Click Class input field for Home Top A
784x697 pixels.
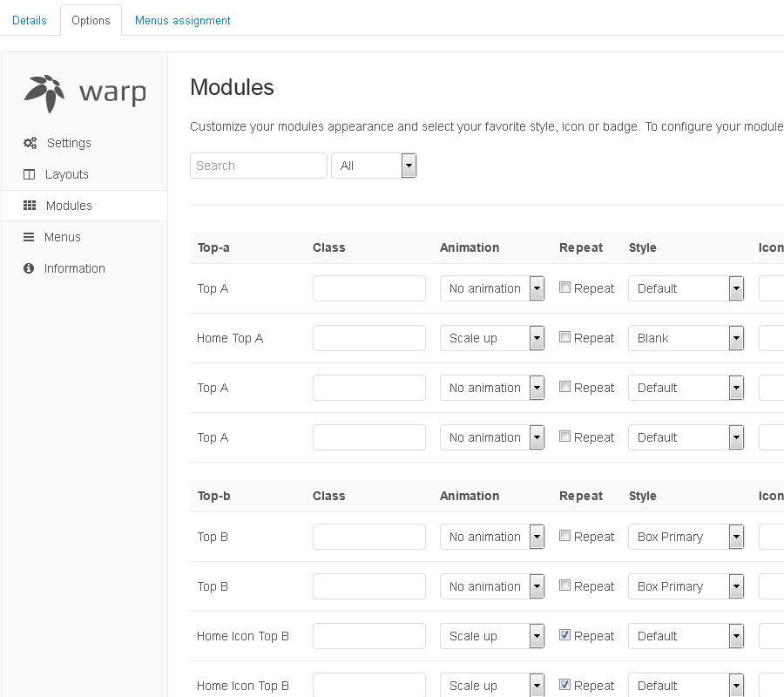coord(368,338)
